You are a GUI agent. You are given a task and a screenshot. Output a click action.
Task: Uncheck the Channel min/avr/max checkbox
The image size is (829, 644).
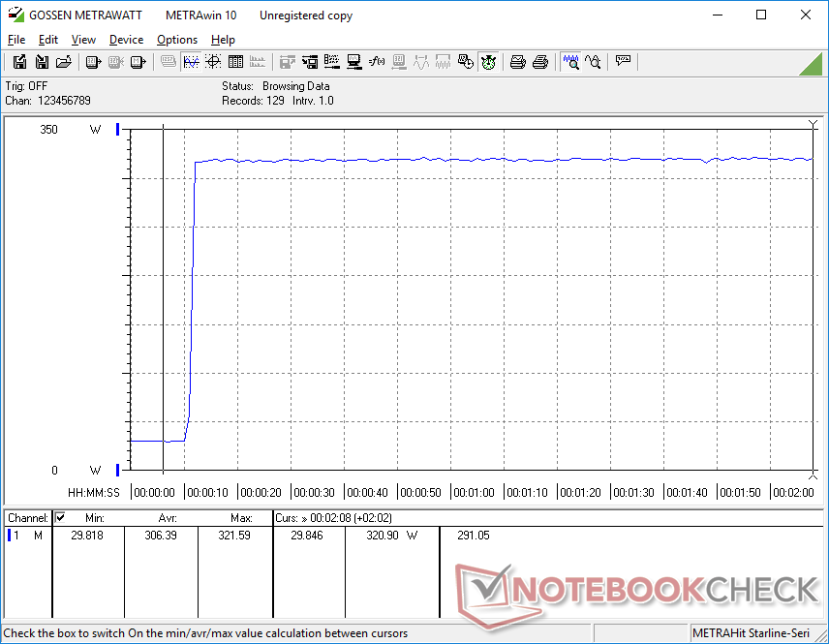60,517
